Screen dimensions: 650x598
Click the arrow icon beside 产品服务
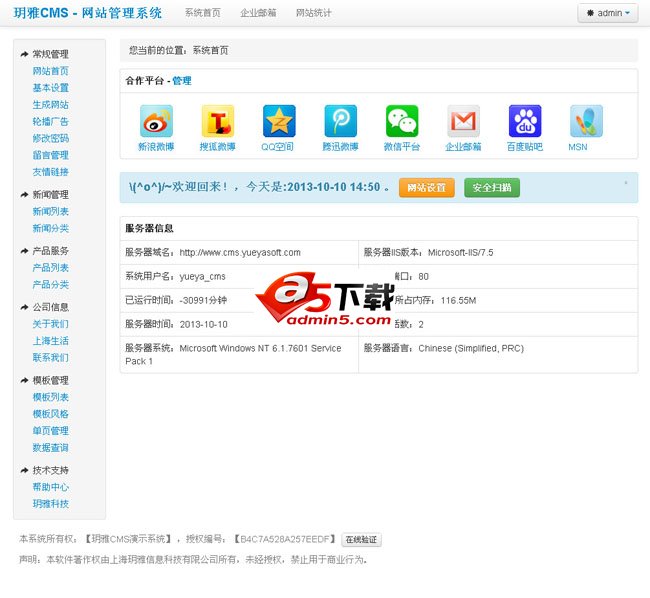(24, 251)
